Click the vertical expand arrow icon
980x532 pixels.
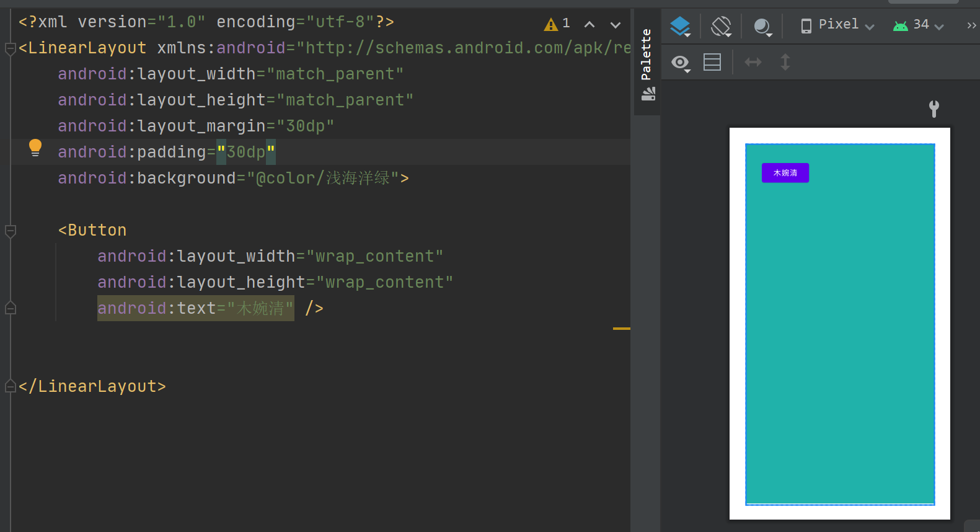(785, 62)
